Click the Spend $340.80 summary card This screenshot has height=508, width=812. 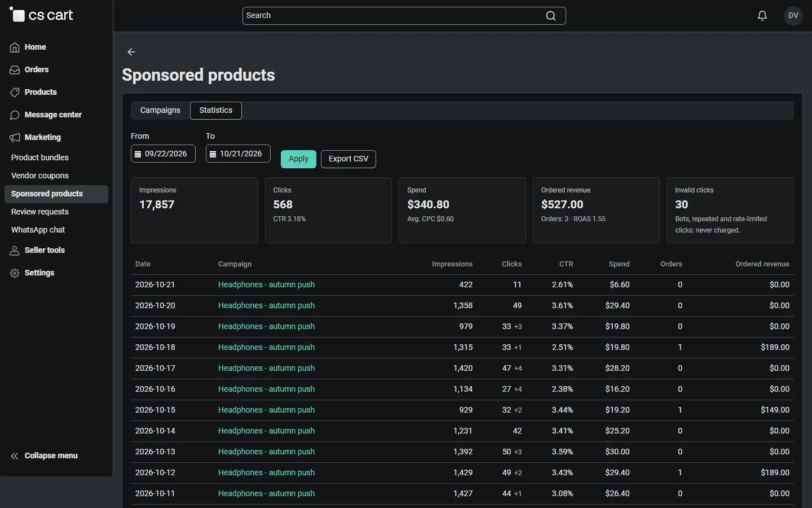coord(462,211)
